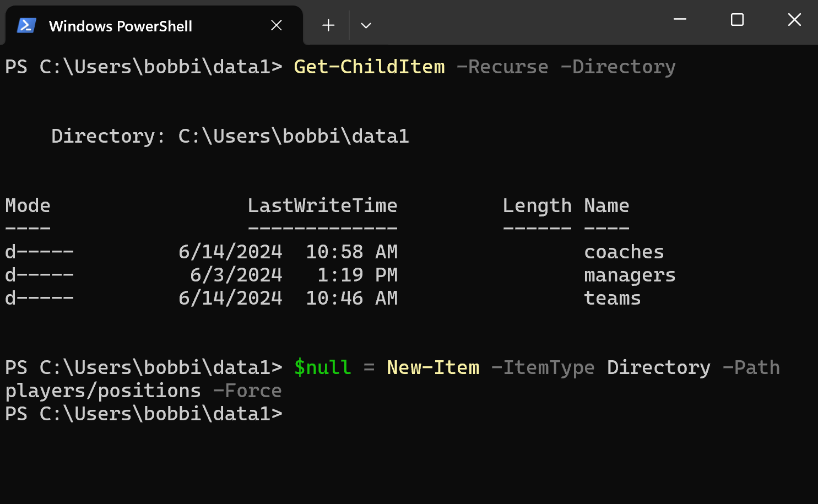The height and width of the screenshot is (504, 818).
Task: Click the players/positions path text
Action: (103, 391)
